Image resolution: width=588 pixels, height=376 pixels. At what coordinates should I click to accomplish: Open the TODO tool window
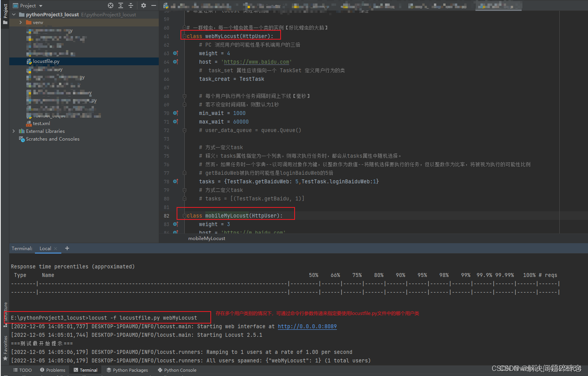pos(23,370)
